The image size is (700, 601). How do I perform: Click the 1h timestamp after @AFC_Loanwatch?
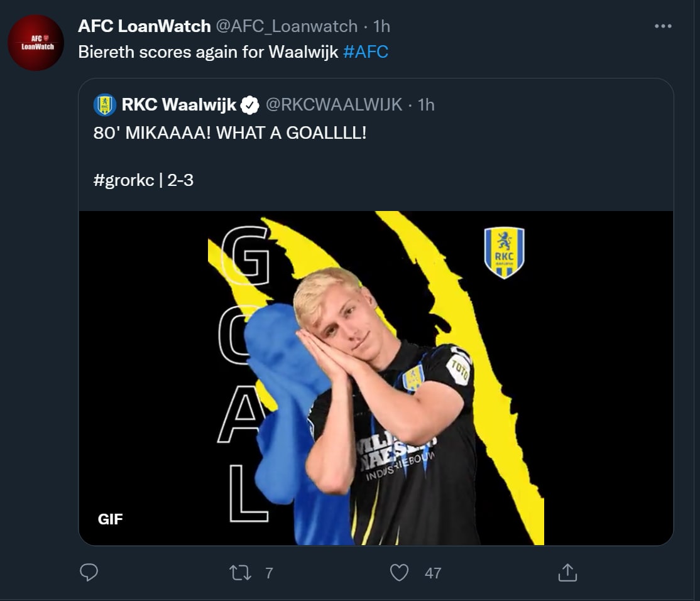pyautogui.click(x=381, y=26)
